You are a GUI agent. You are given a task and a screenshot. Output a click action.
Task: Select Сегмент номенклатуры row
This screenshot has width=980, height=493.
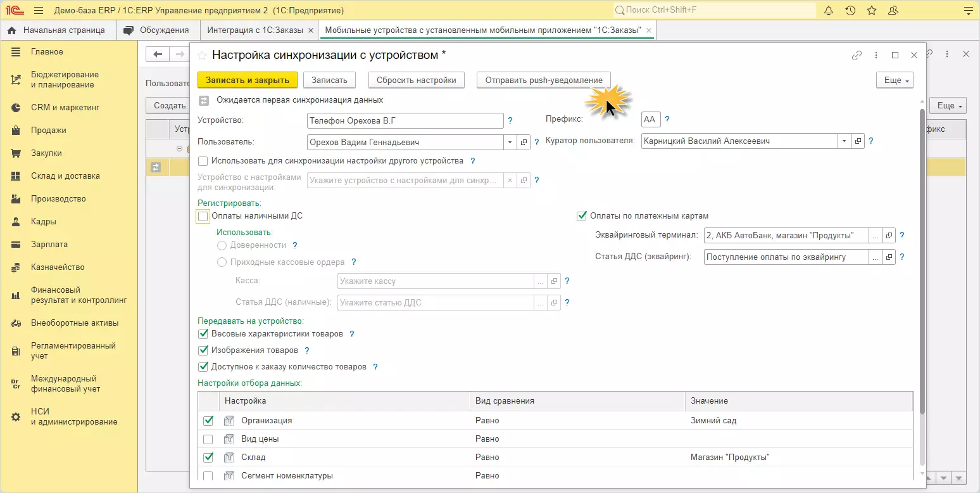(x=555, y=476)
